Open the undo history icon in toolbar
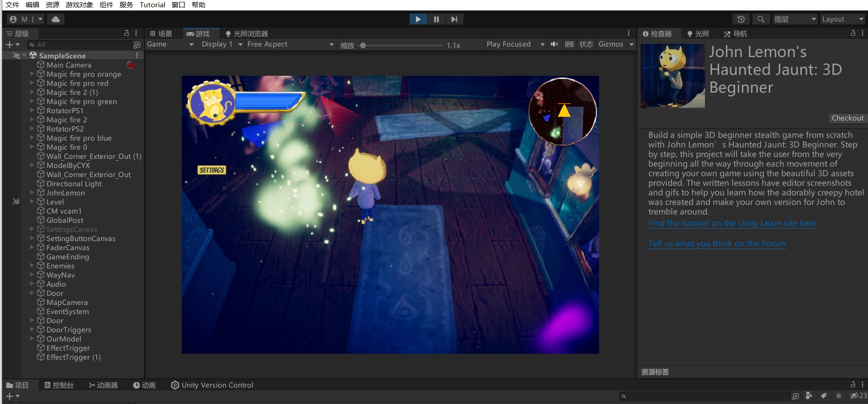The image size is (868, 404). point(741,19)
